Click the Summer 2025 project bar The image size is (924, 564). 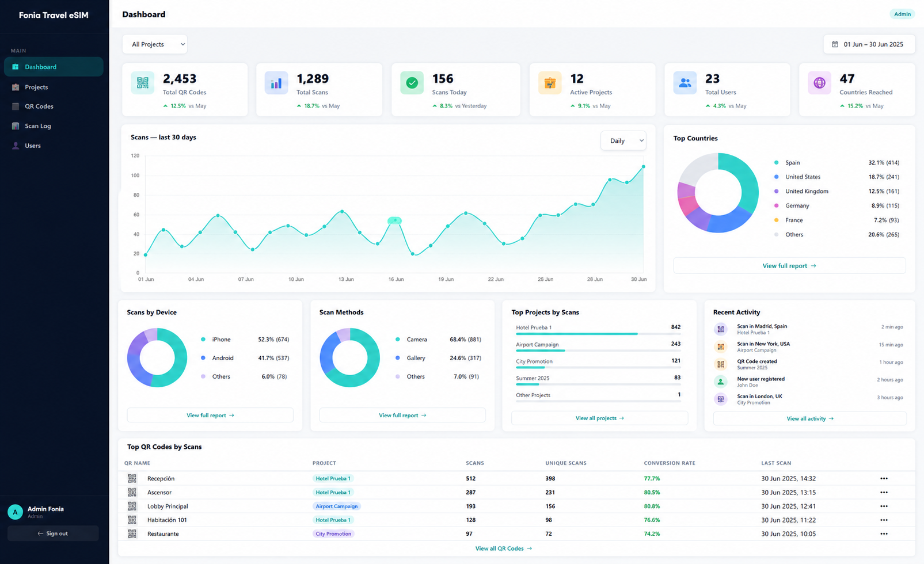(598, 384)
